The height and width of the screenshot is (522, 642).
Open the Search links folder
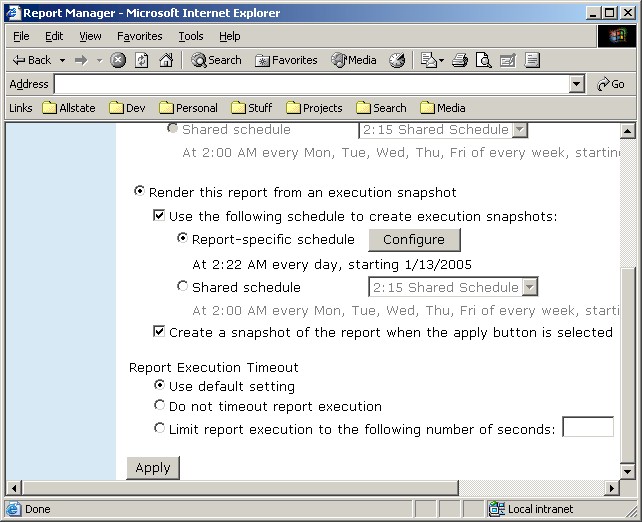tap(381, 108)
